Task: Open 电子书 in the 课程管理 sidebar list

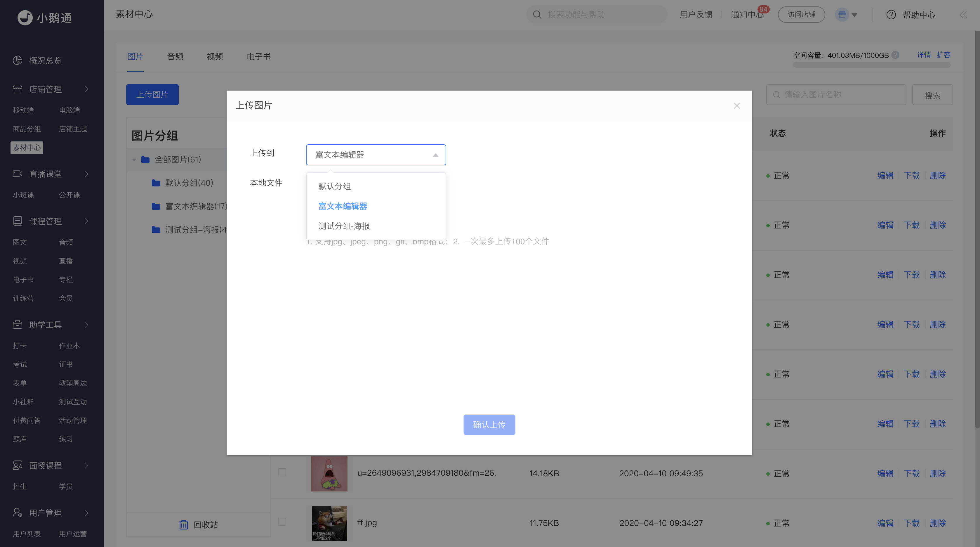Action: [23, 280]
